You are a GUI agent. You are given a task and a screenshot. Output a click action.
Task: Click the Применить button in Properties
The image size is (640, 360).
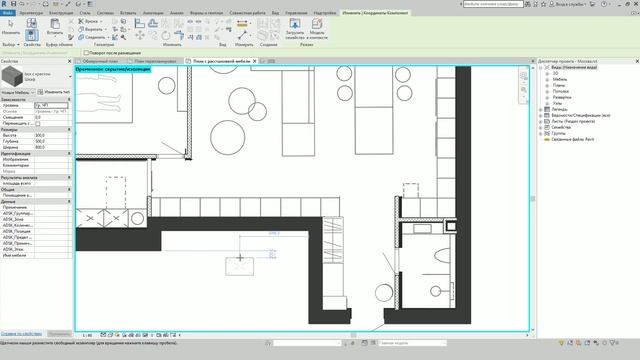click(60, 334)
